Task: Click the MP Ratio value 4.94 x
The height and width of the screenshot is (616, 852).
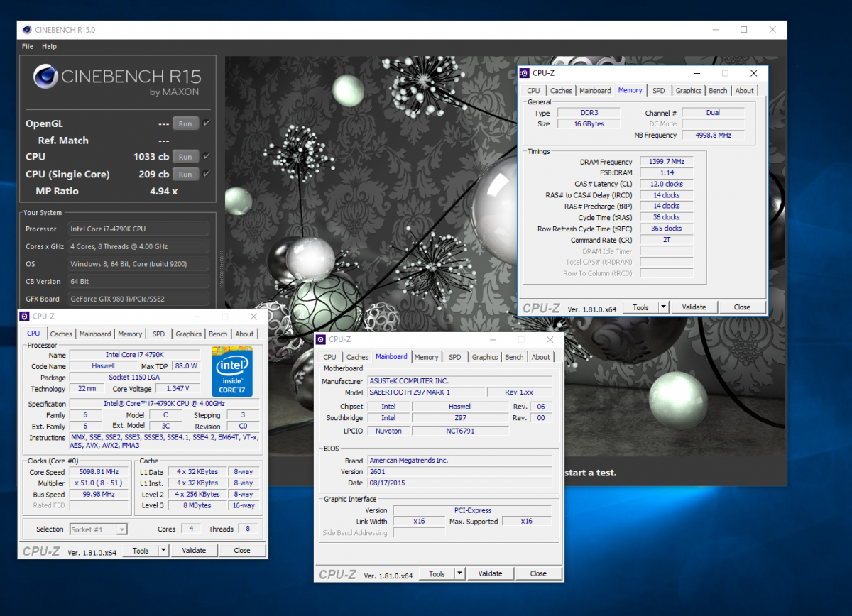Action: [163, 192]
